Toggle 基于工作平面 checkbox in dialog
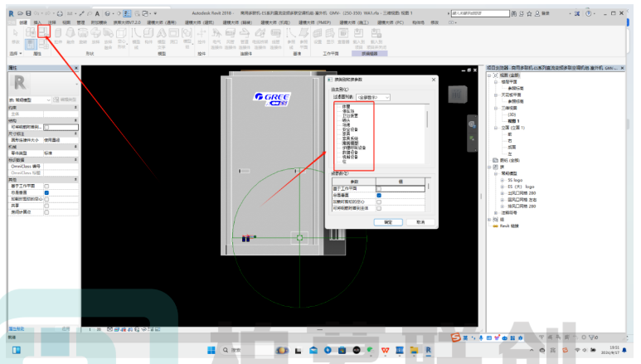The width and height of the screenshot is (641, 364). tap(379, 188)
